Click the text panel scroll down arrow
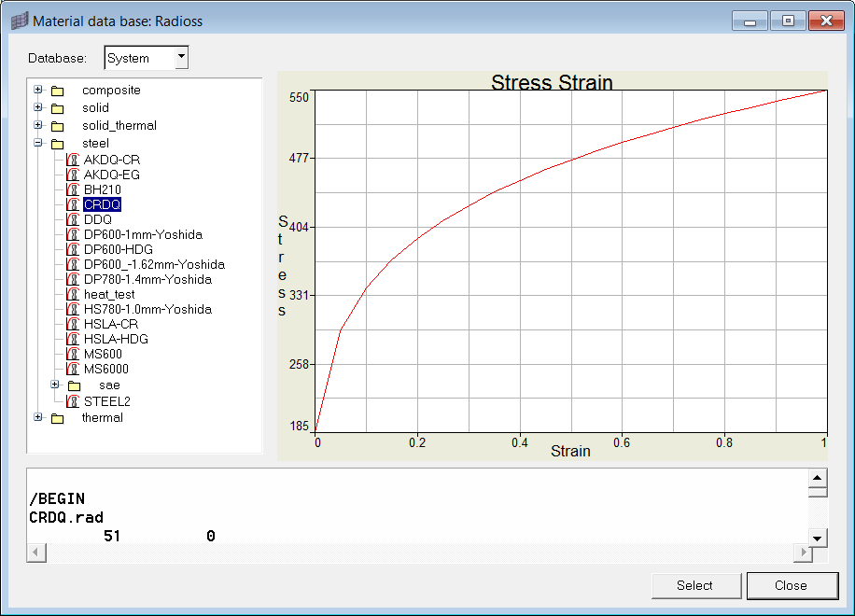 (818, 538)
